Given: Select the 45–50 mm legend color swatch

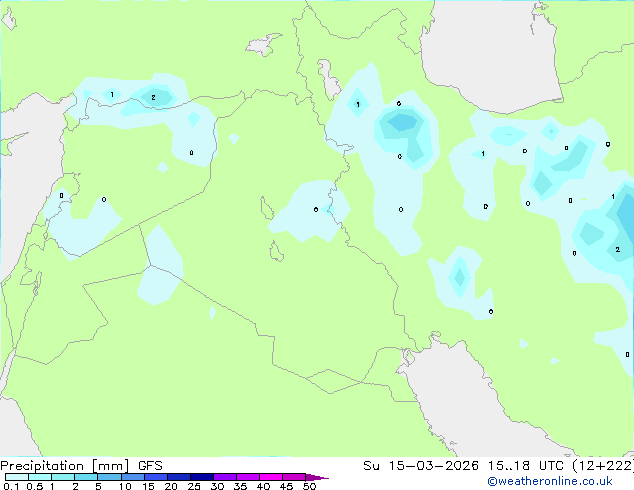Looking at the screenshot, I should coord(294,477).
